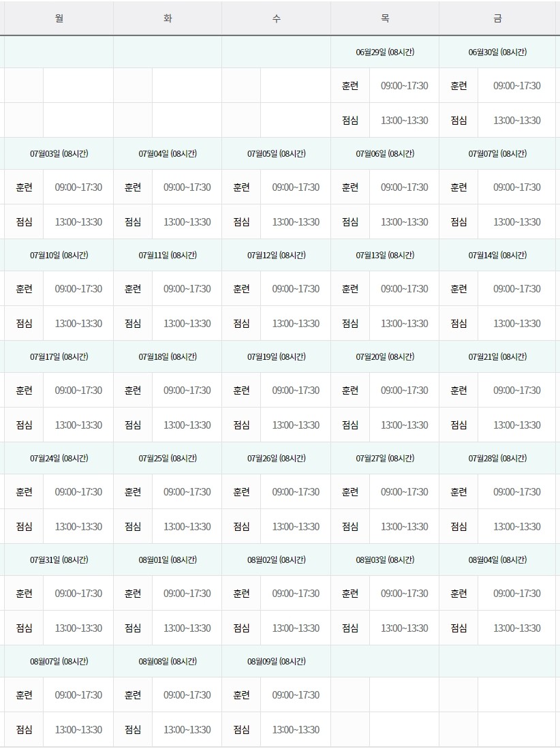Select the 07월31일 (08시간) date cell

click(59, 560)
